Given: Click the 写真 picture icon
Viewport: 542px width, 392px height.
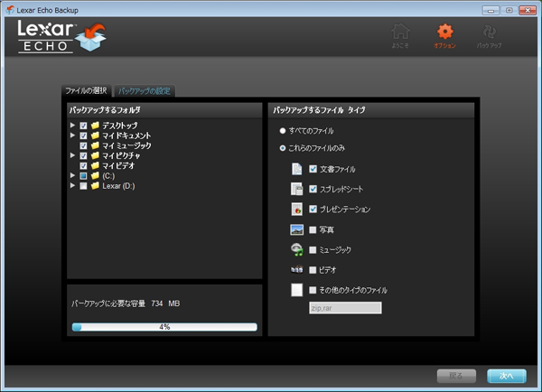Looking at the screenshot, I should tap(296, 229).
